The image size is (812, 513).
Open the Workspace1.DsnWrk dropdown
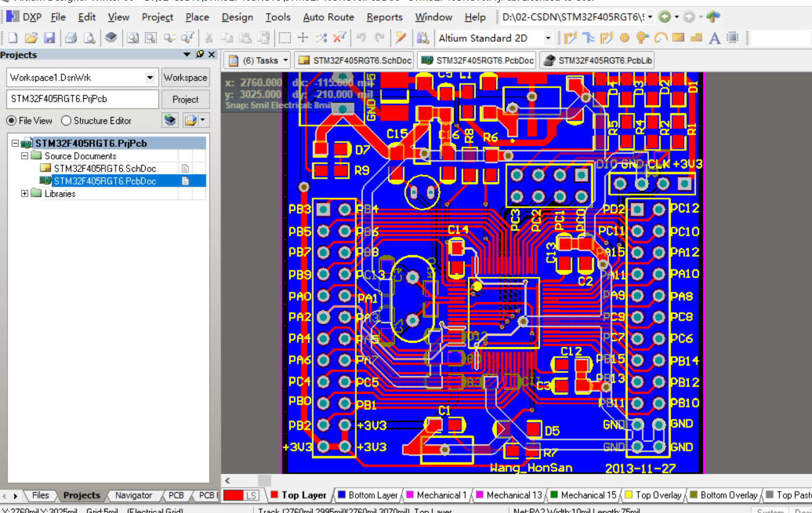click(150, 78)
